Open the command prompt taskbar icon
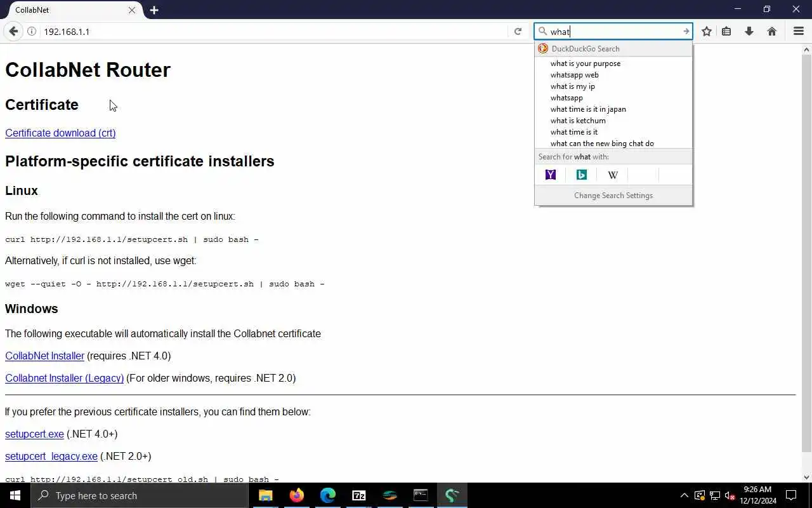 pyautogui.click(x=421, y=495)
